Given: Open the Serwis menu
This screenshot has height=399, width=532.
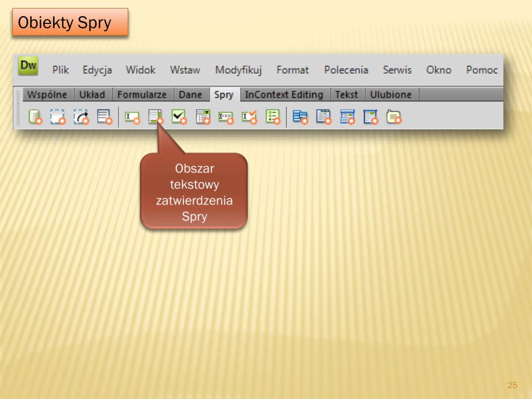Looking at the screenshot, I should pyautogui.click(x=397, y=70).
